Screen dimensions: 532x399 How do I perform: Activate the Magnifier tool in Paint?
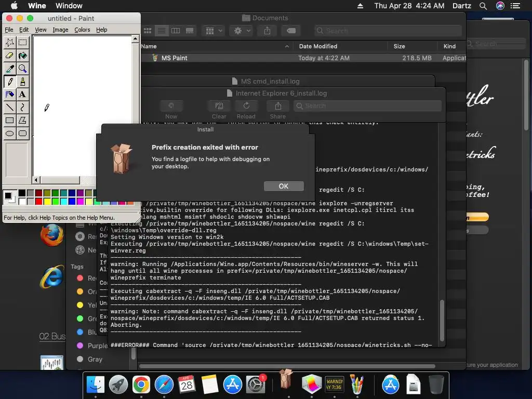[x=23, y=69]
